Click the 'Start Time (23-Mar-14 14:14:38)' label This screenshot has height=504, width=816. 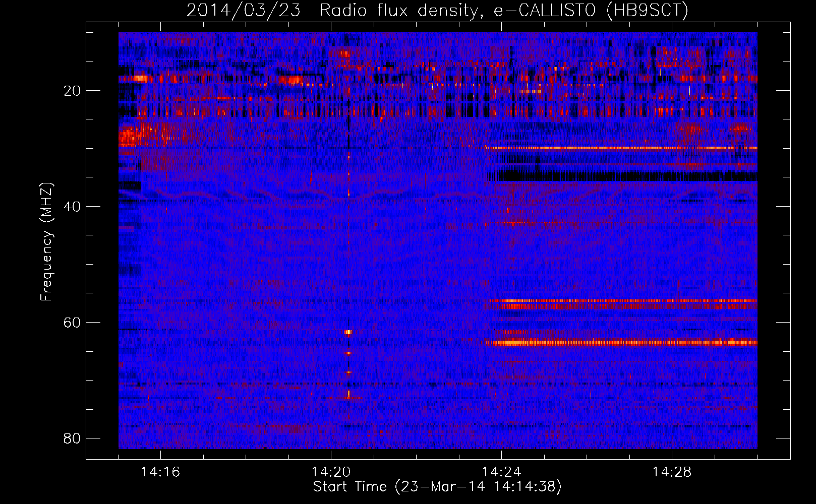[x=437, y=487]
